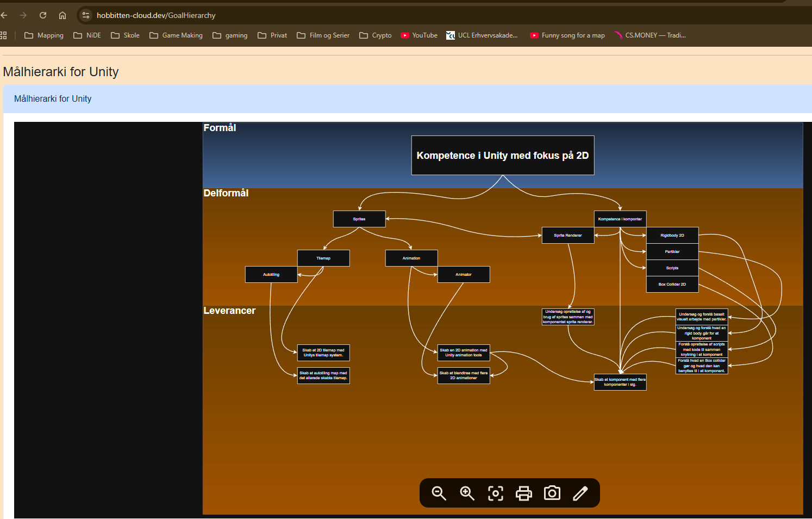Open the CS.MONEY bookmark

pos(649,35)
